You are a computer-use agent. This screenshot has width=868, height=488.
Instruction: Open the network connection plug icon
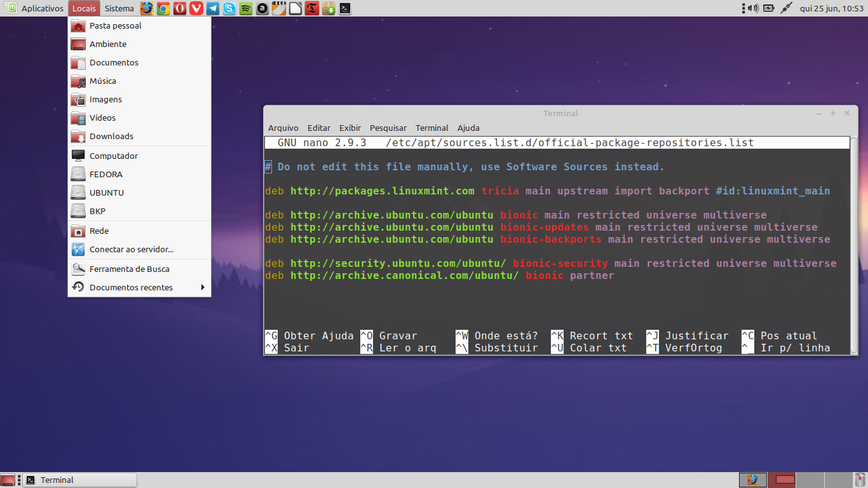click(787, 8)
